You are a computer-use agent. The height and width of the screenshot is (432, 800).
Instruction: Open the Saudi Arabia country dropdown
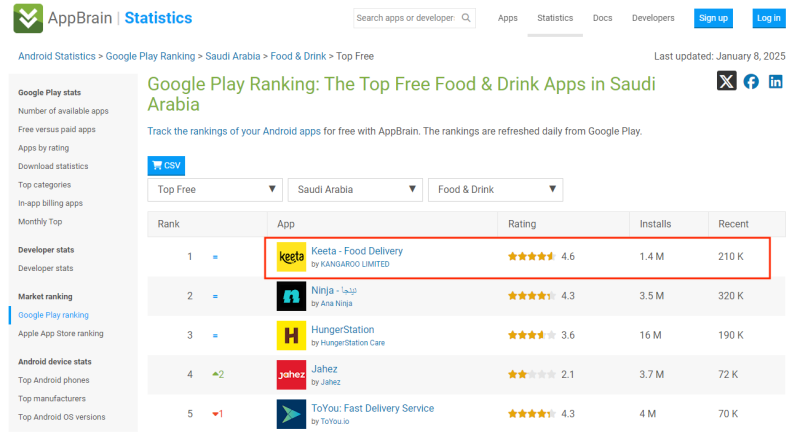[x=355, y=190]
